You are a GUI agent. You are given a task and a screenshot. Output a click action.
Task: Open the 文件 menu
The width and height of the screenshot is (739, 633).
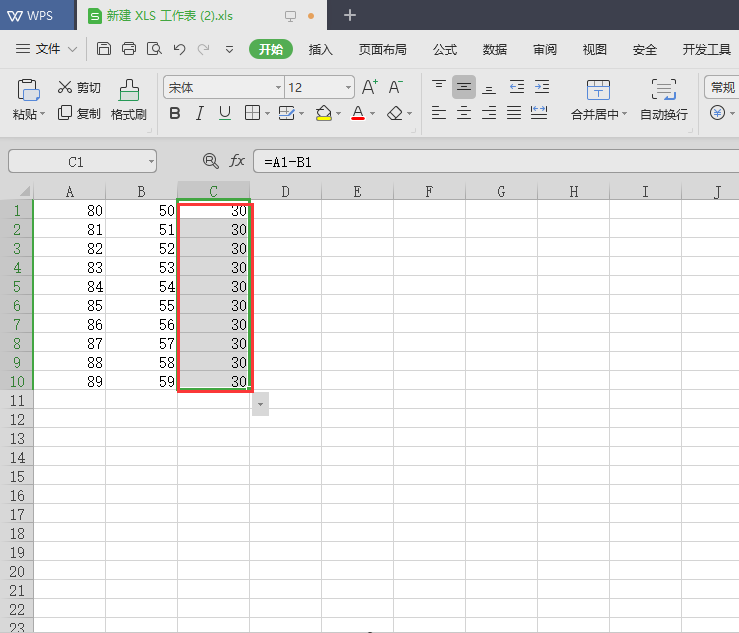click(46, 49)
